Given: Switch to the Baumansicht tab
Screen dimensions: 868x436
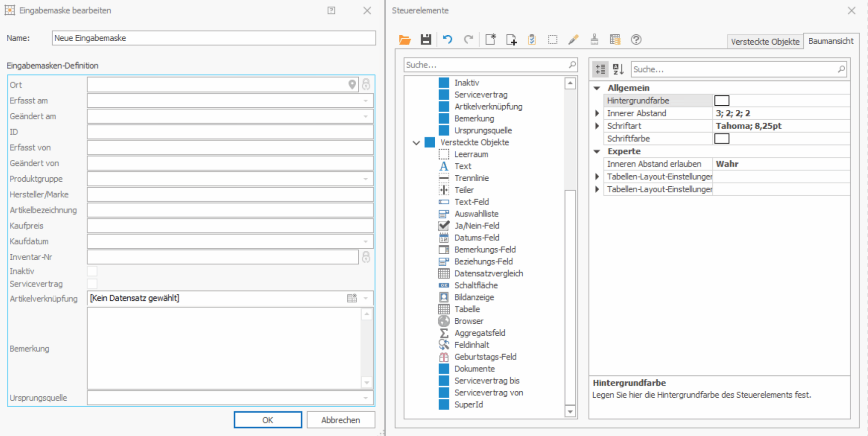Looking at the screenshot, I should click(831, 41).
